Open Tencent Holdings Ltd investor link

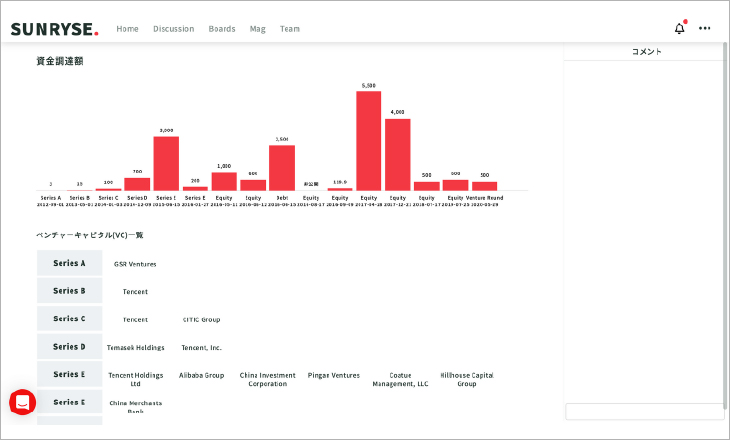[135, 379]
